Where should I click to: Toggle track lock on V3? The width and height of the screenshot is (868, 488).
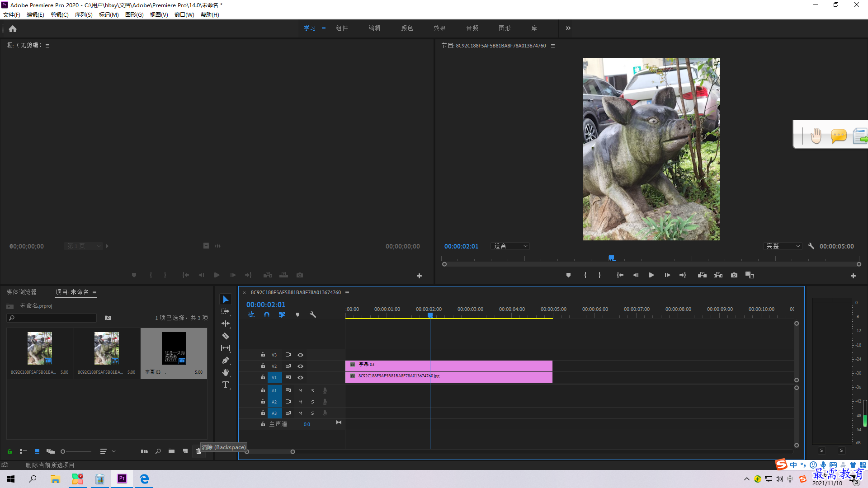(x=263, y=355)
